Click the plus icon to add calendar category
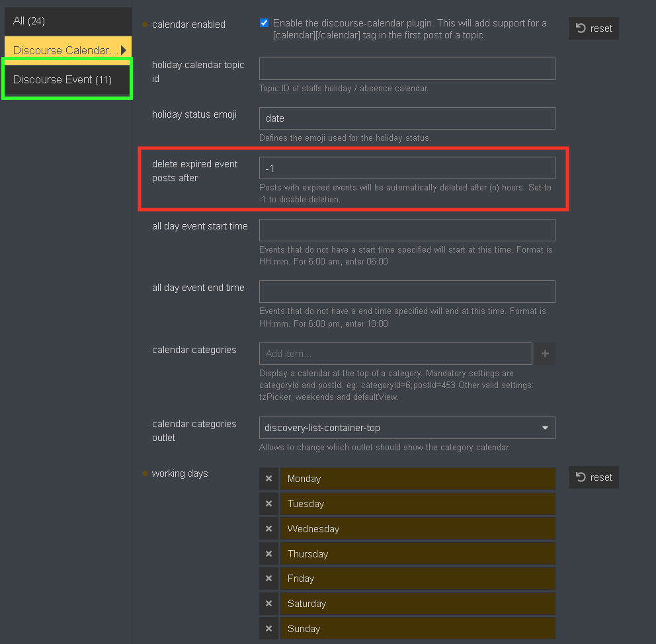 coord(545,354)
